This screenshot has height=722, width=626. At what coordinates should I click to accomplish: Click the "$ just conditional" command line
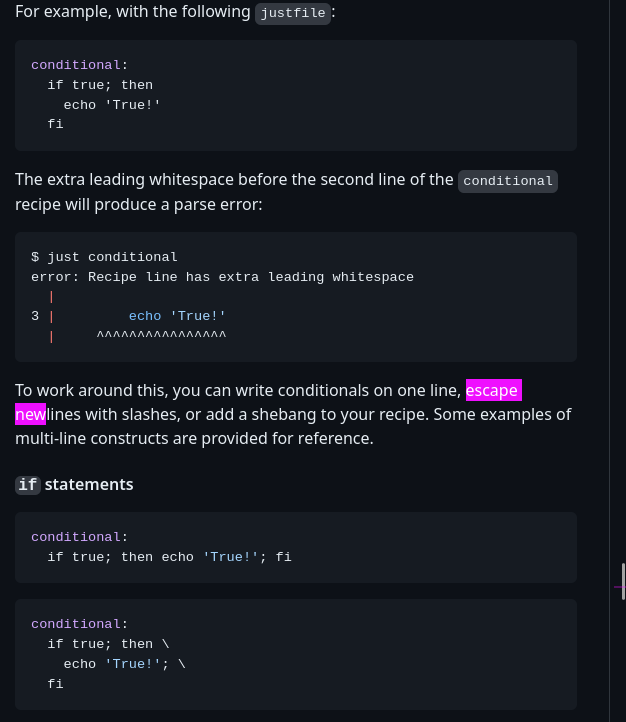104,256
